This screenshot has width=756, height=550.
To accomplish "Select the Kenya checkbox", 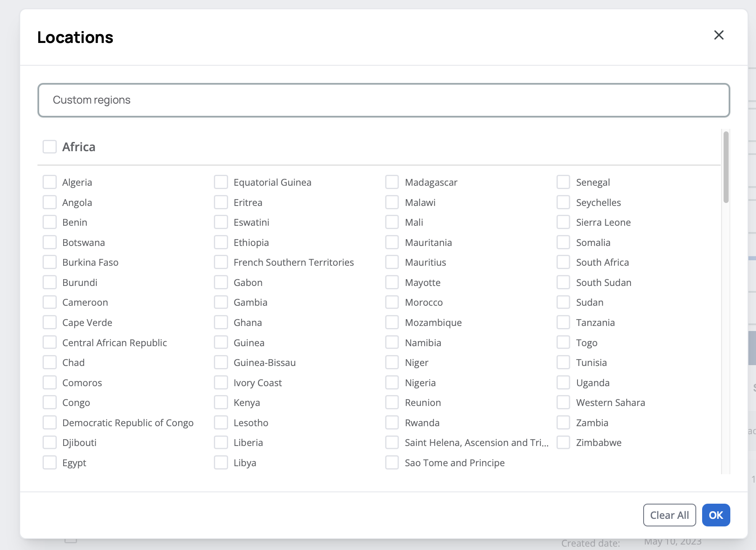I will click(221, 403).
